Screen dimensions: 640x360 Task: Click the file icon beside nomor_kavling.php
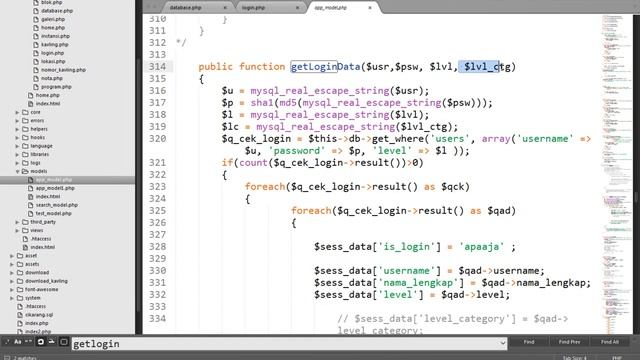click(36, 70)
